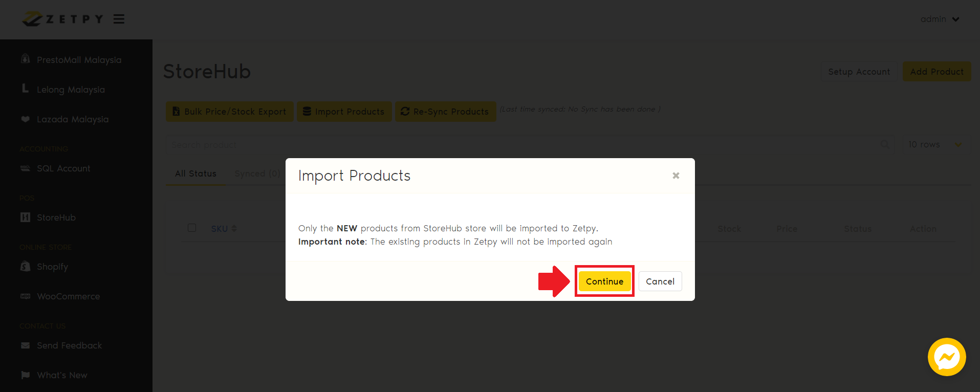980x392 pixels.
Task: Click the StoreHub icon in sidebar
Action: tap(25, 217)
